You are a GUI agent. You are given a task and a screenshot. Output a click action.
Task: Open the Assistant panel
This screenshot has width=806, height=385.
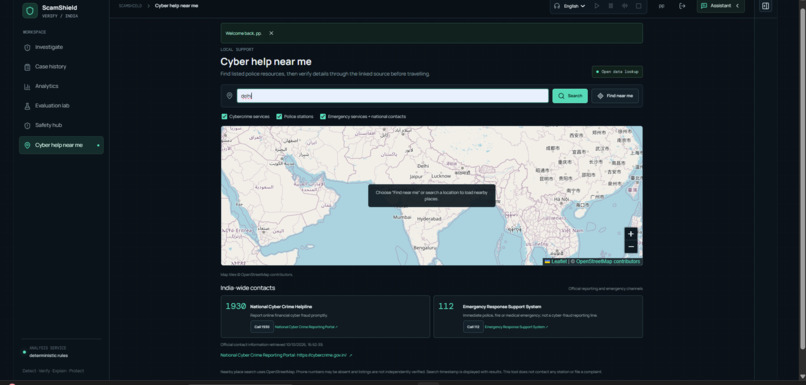click(x=720, y=6)
